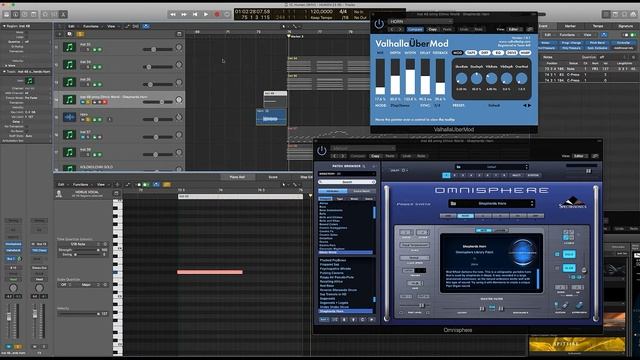
Task: Click the FEEDBACK level bar in ValhallaUberMod
Action: pos(440,76)
